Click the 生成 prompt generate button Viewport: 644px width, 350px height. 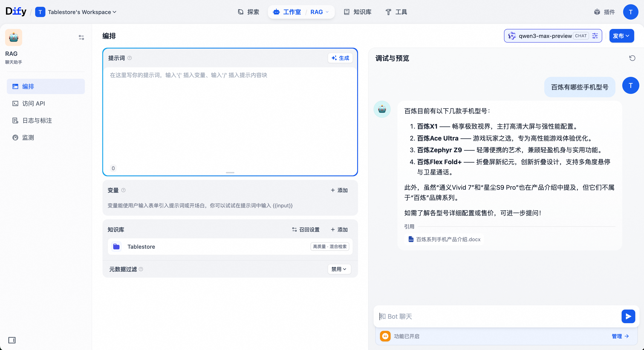[x=340, y=58]
